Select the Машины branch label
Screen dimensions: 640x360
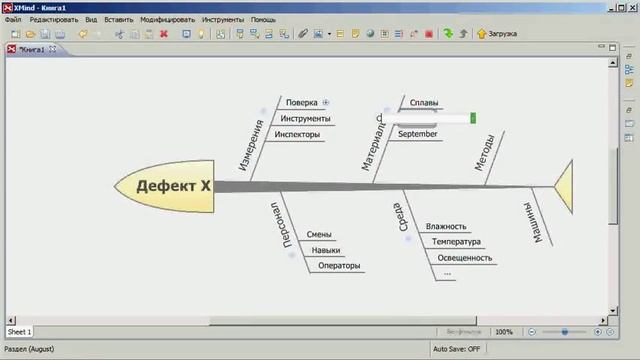[x=533, y=222]
